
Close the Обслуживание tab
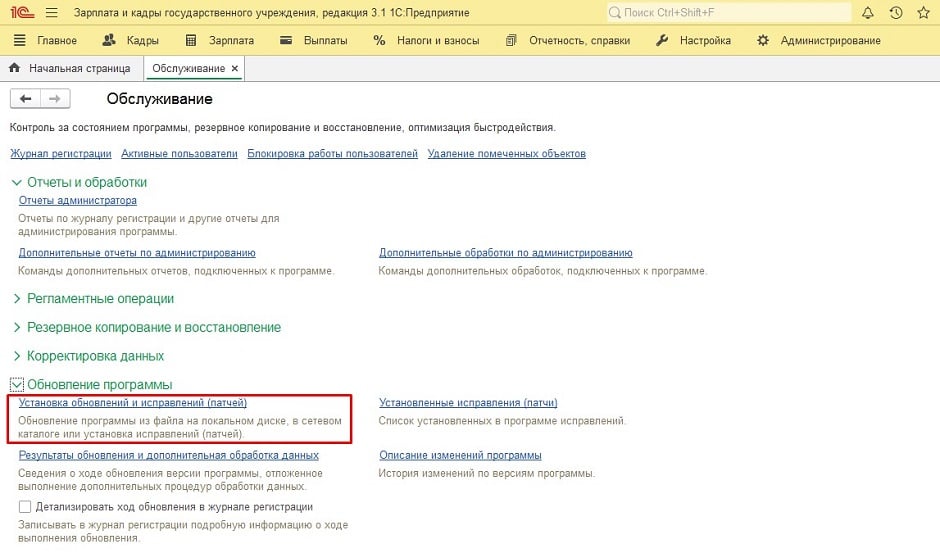(235, 68)
